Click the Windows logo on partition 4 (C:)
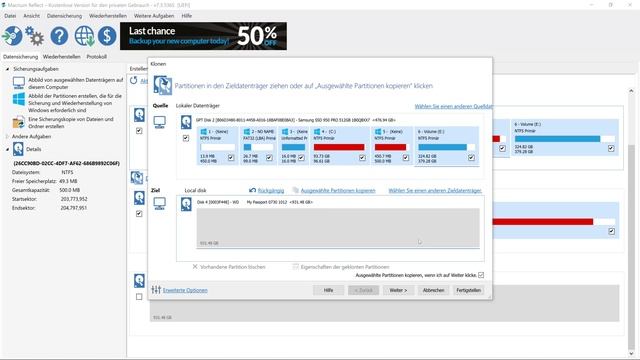640x360 pixels. coord(317,131)
